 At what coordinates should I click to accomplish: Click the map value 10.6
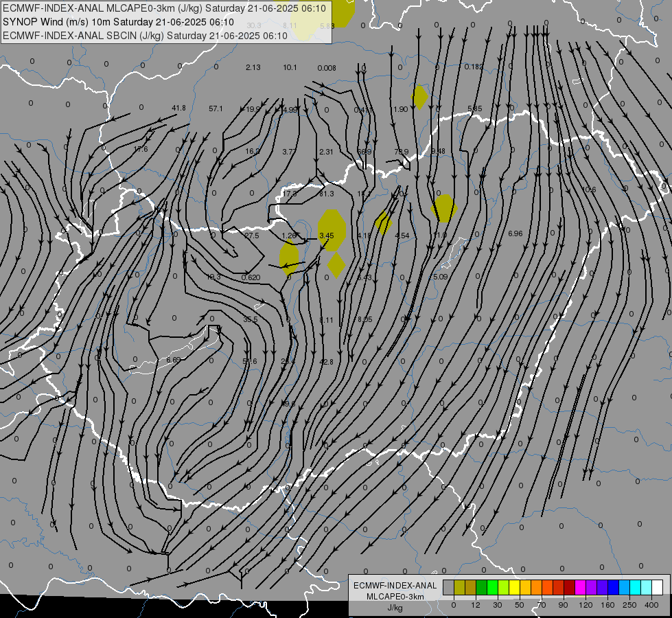click(x=589, y=190)
